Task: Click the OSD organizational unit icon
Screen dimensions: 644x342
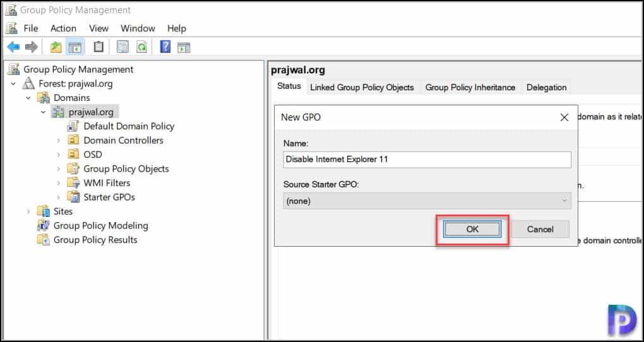Action: (x=73, y=155)
